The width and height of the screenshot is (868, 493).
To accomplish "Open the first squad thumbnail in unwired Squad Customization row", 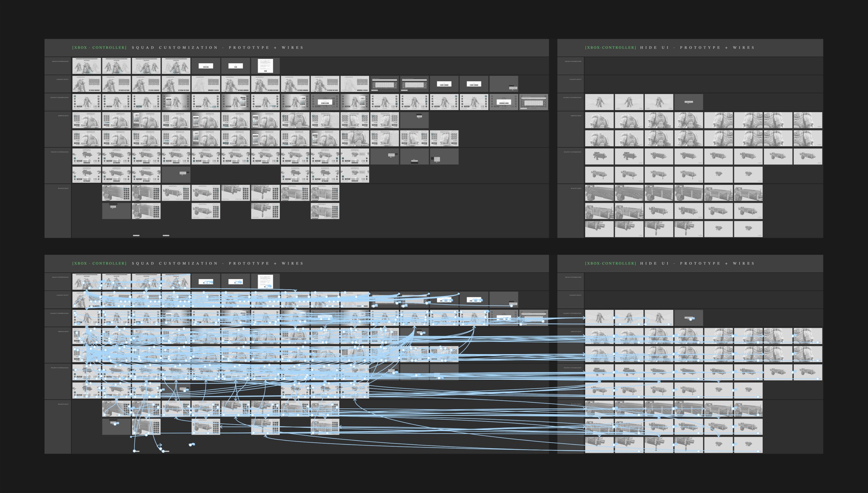I will click(x=86, y=66).
